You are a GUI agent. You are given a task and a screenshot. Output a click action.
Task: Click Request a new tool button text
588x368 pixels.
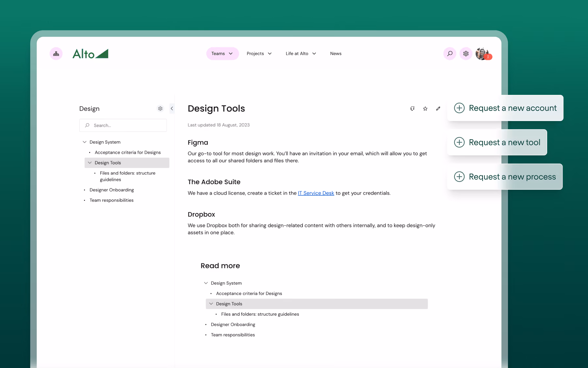505,142
